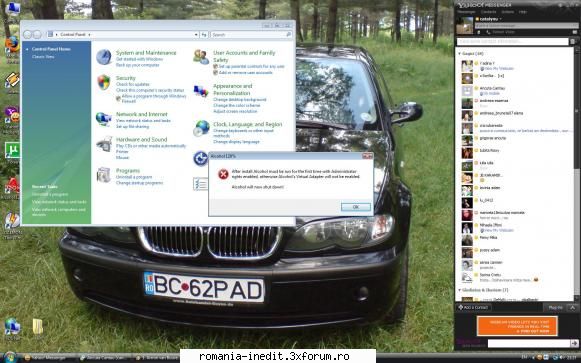The width and height of the screenshot is (581, 363).
Task: Switch to Classic View
Action: (x=43, y=57)
